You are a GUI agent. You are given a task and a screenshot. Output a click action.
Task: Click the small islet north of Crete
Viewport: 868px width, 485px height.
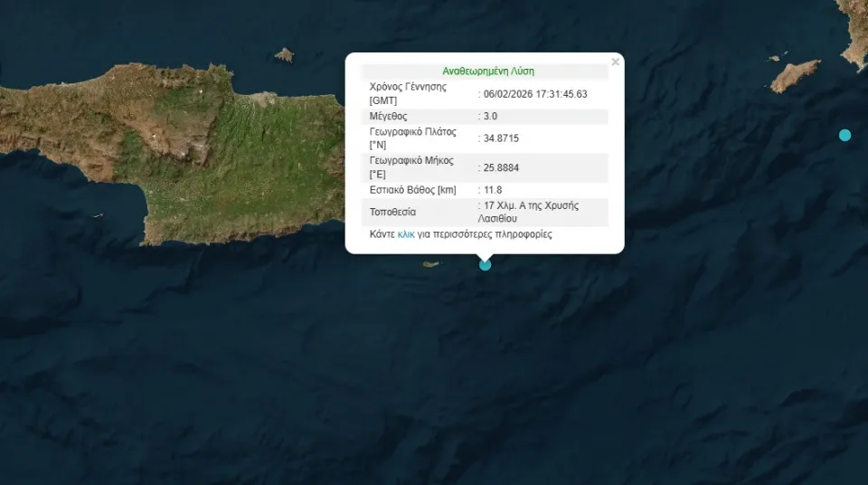coord(285,55)
